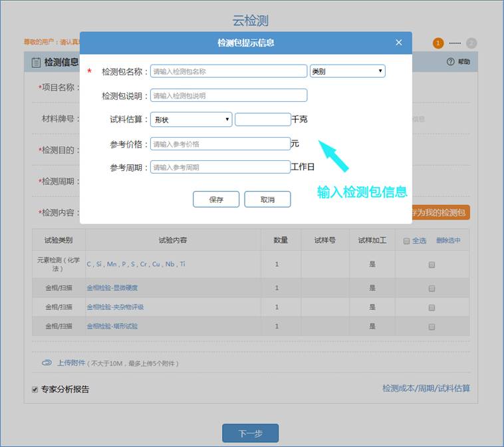Screen dimensions: 504x447
Task: Open the 形状 dropdown
Action: coord(191,120)
